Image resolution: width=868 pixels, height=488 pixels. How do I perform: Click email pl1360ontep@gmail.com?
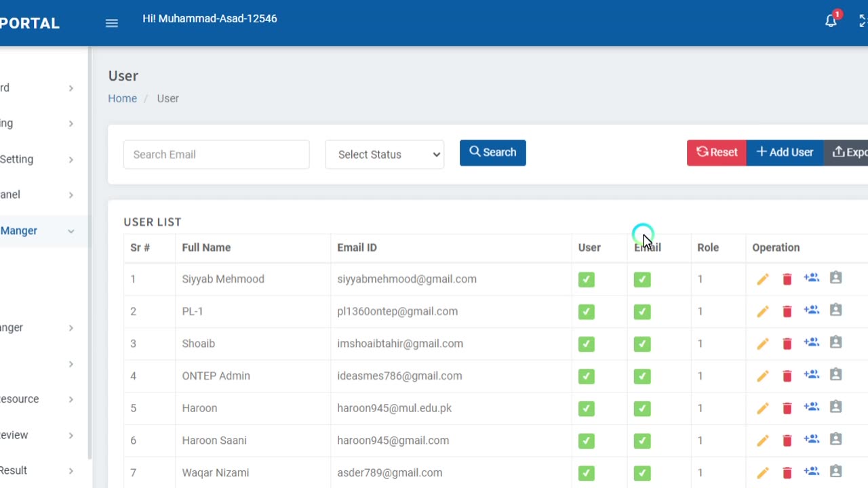[397, 312]
